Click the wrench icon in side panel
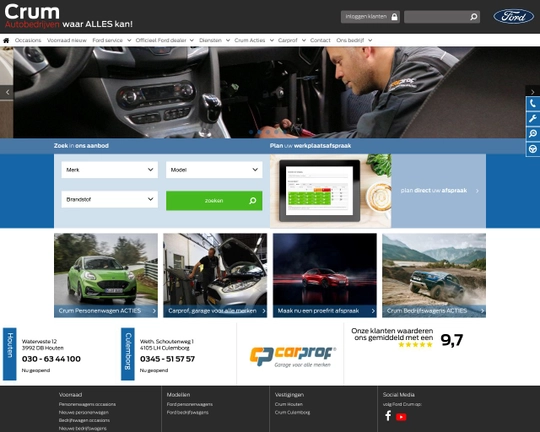The width and height of the screenshot is (540, 432). 533,119
